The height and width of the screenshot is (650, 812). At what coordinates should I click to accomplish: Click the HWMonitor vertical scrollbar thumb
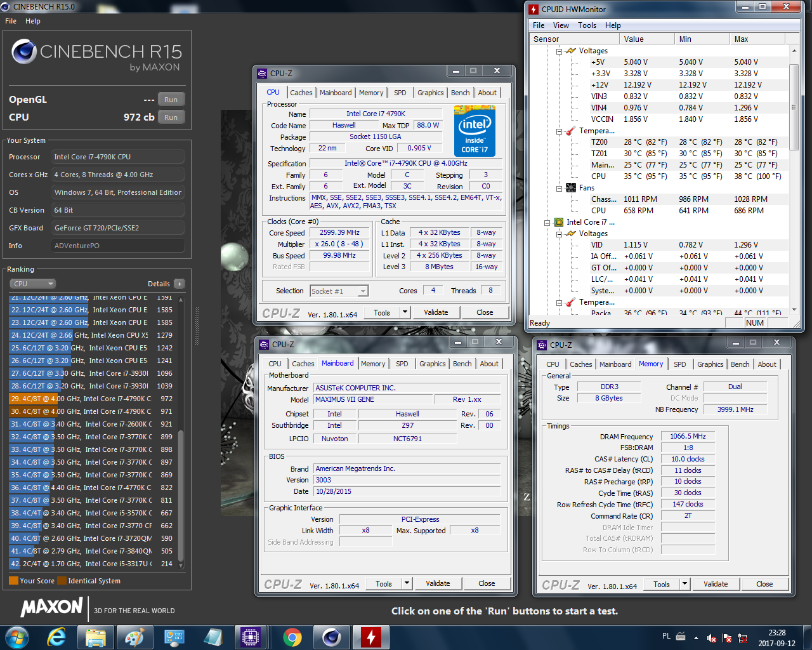point(793,107)
